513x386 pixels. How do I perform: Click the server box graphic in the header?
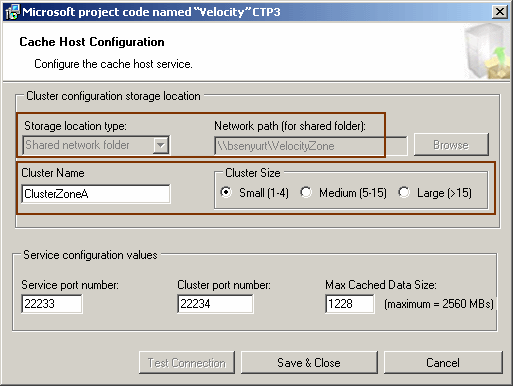[x=487, y=52]
